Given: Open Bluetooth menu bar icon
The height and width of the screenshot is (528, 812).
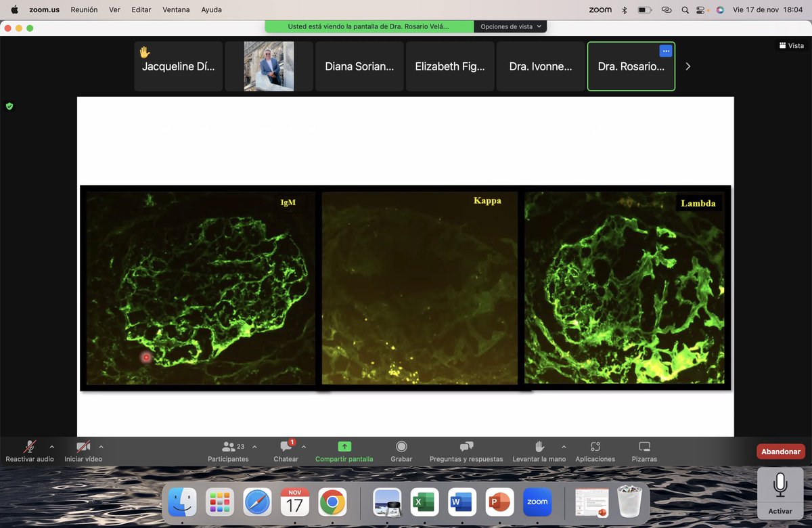Looking at the screenshot, I should point(625,9).
